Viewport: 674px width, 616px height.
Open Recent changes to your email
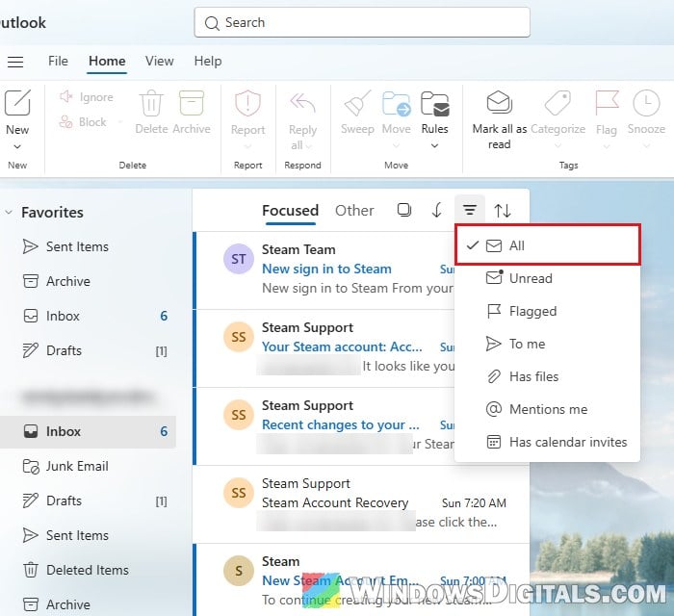(324, 426)
